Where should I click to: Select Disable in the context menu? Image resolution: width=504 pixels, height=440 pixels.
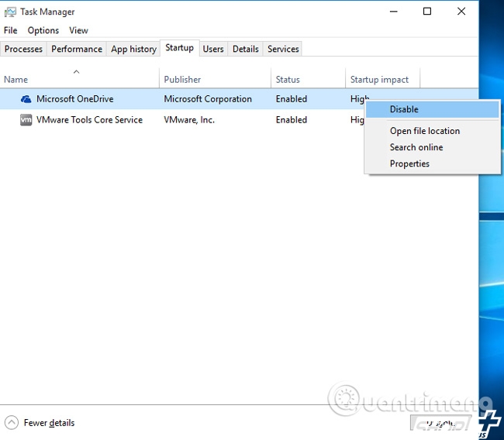(404, 109)
